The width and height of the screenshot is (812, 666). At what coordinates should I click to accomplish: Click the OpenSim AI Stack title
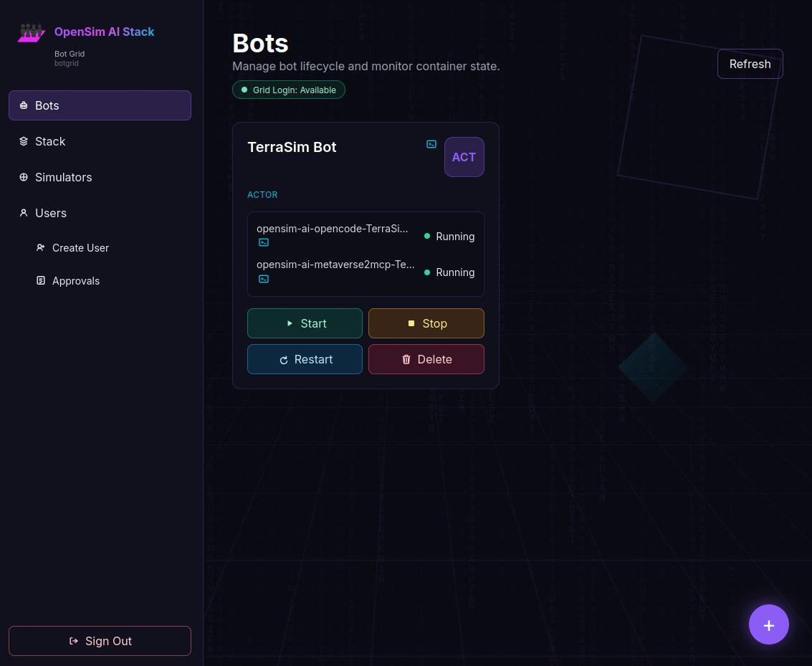click(x=104, y=32)
